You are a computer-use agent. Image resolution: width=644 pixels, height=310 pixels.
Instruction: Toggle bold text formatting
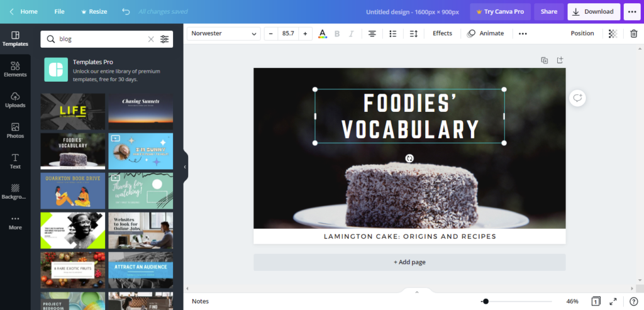coord(337,33)
